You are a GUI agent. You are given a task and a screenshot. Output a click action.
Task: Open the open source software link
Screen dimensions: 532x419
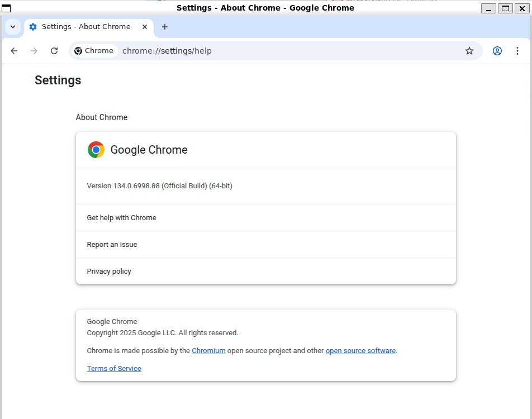point(360,351)
